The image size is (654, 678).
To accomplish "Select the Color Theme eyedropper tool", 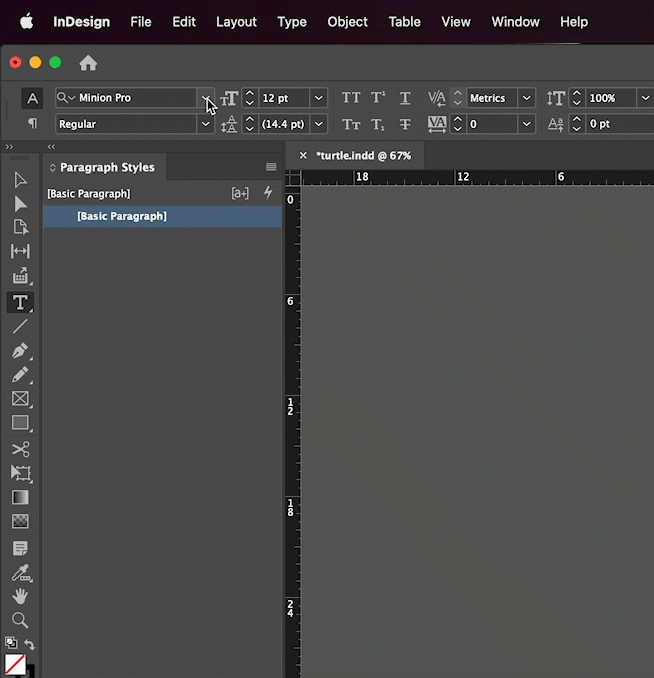I will 21,572.
